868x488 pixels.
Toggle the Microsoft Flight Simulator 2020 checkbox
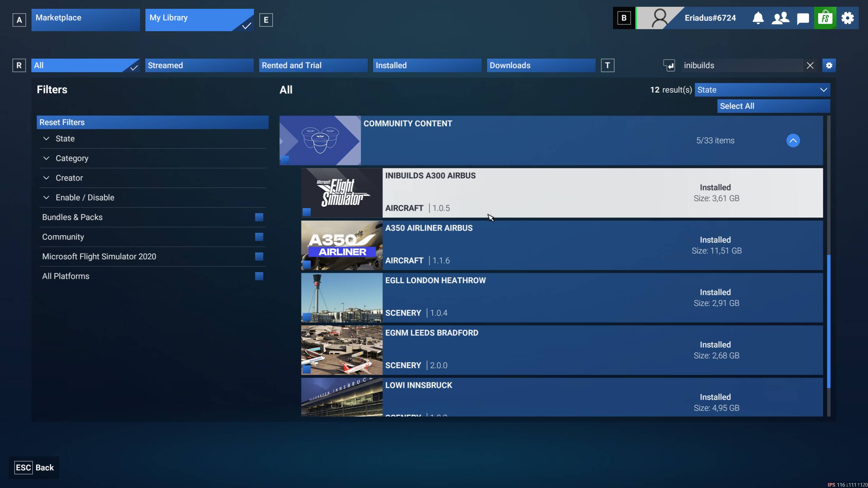pyautogui.click(x=259, y=257)
